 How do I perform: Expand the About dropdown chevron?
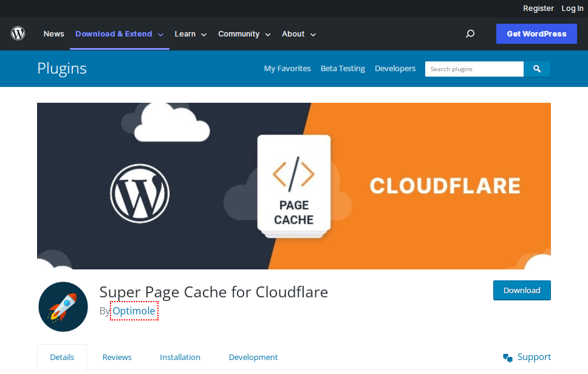point(313,35)
